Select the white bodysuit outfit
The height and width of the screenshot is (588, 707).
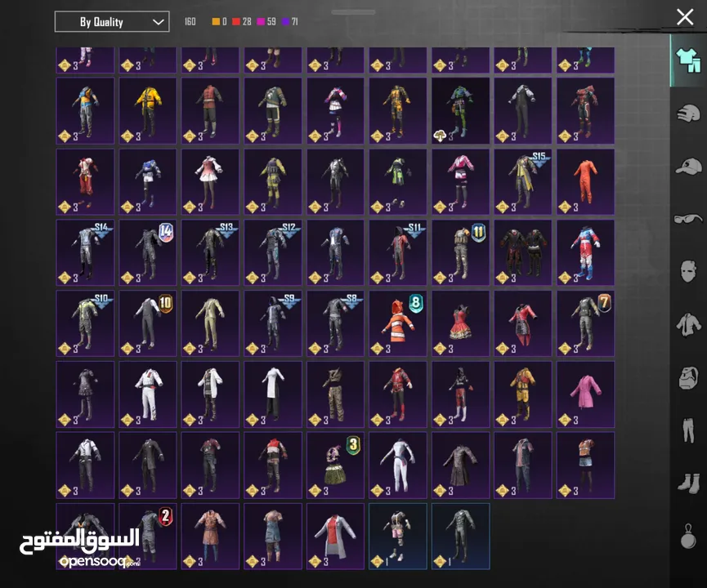point(398,465)
